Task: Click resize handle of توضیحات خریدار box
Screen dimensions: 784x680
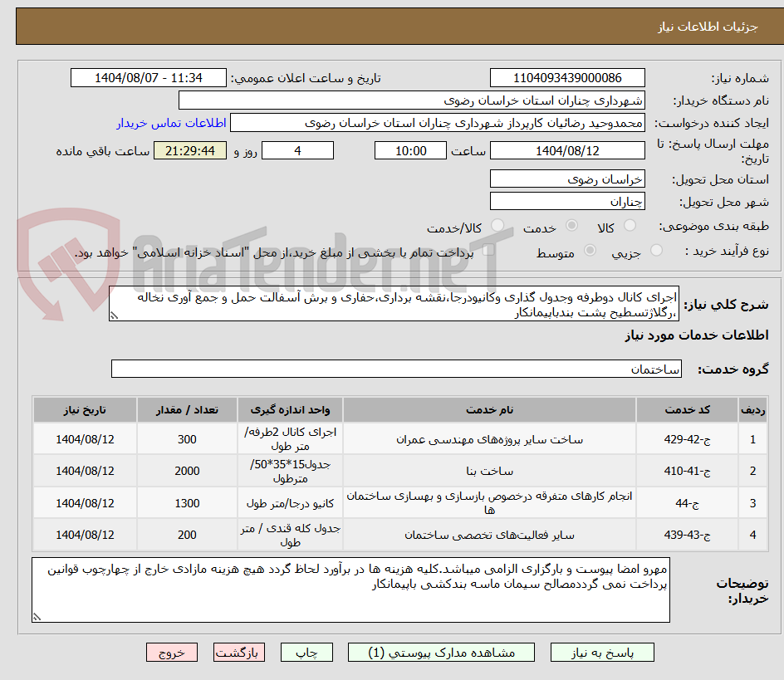Action: [x=37, y=617]
